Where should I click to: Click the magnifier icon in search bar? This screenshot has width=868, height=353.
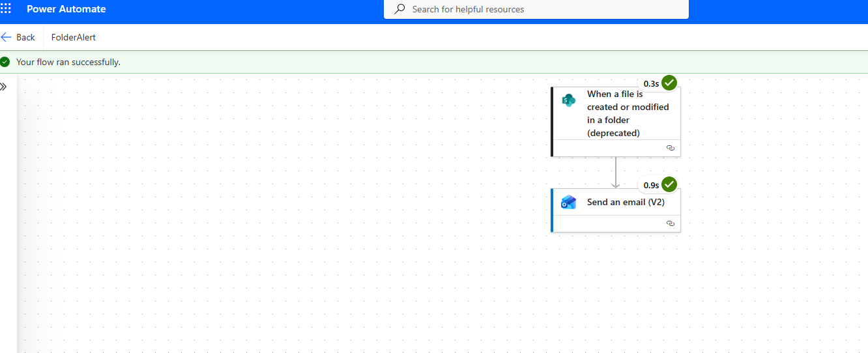coord(400,9)
